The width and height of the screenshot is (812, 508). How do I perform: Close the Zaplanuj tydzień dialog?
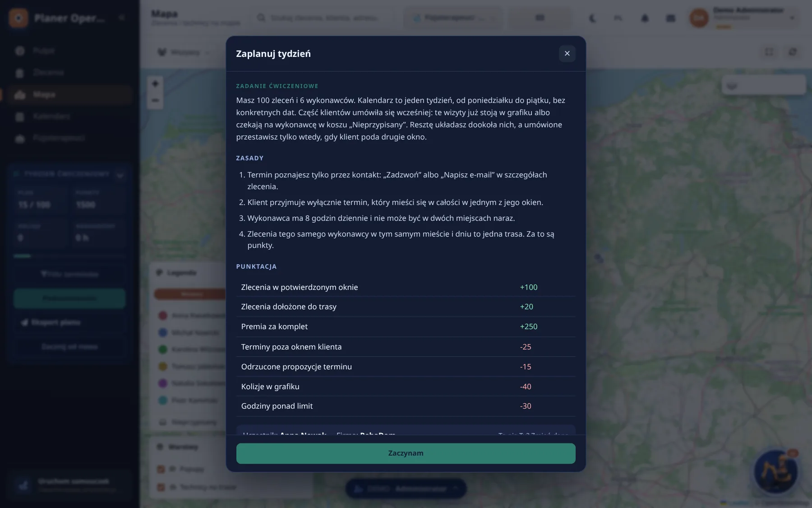[567, 53]
